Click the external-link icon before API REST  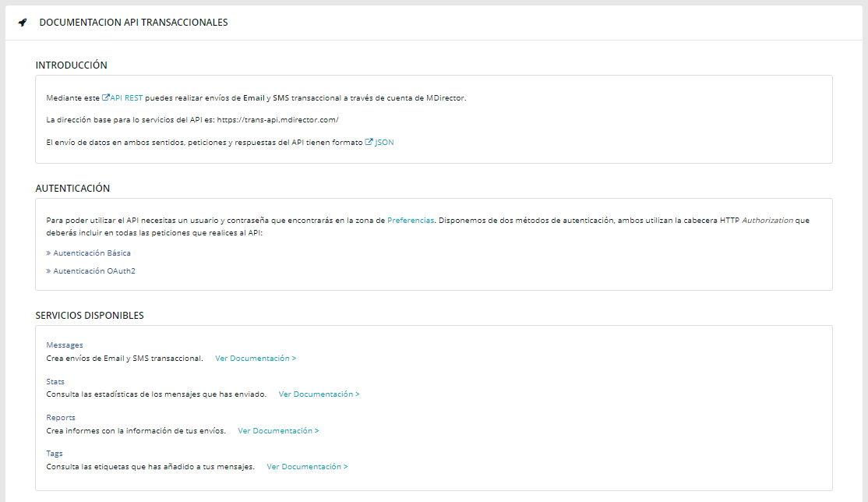(x=107, y=98)
